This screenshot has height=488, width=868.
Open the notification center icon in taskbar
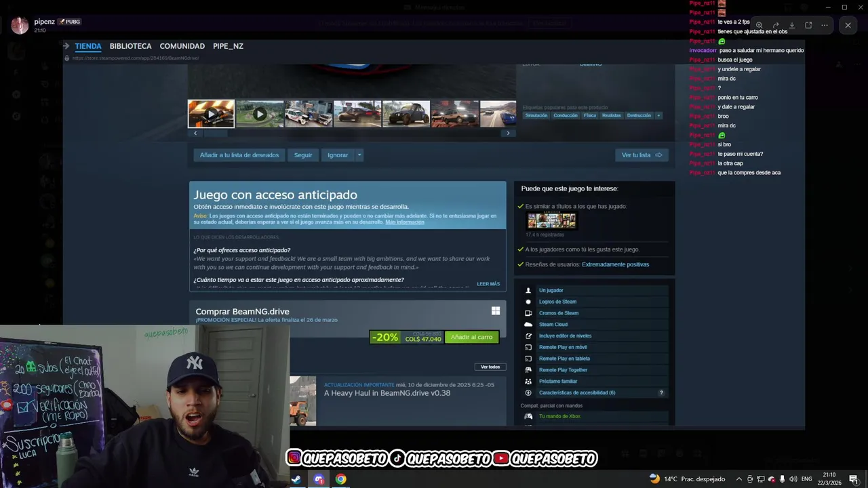pyautogui.click(x=853, y=479)
